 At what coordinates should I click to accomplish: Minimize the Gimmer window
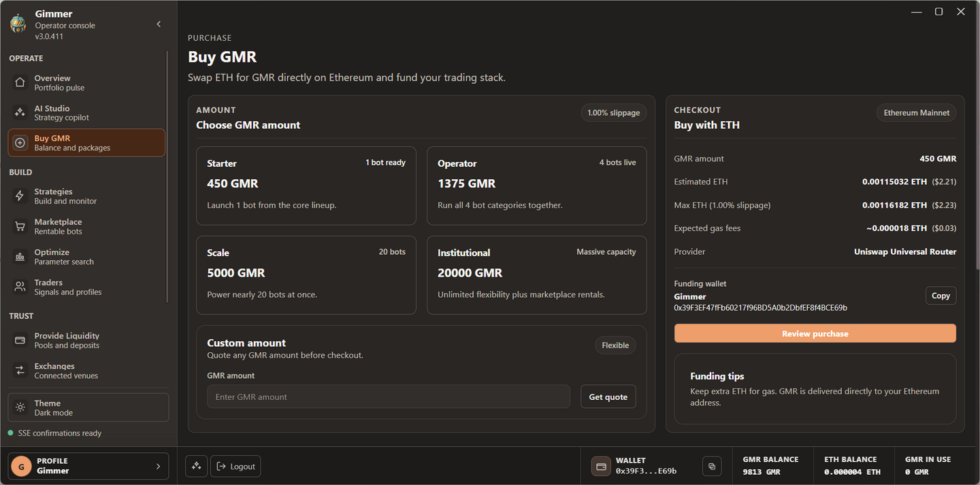917,12
